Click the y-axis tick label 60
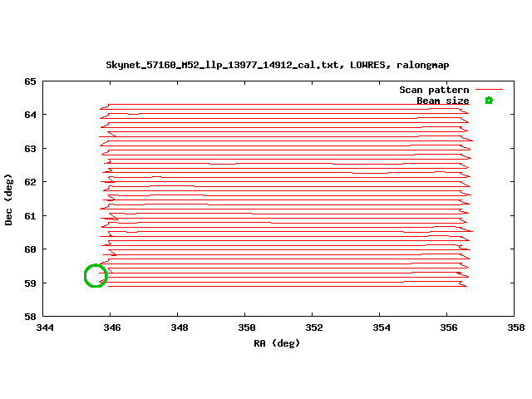The height and width of the screenshot is (399, 532). (30, 249)
